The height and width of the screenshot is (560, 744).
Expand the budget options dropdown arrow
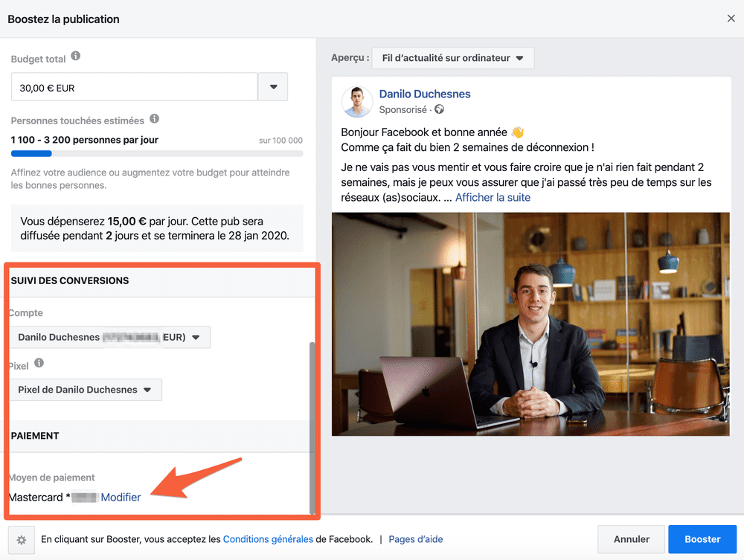272,87
